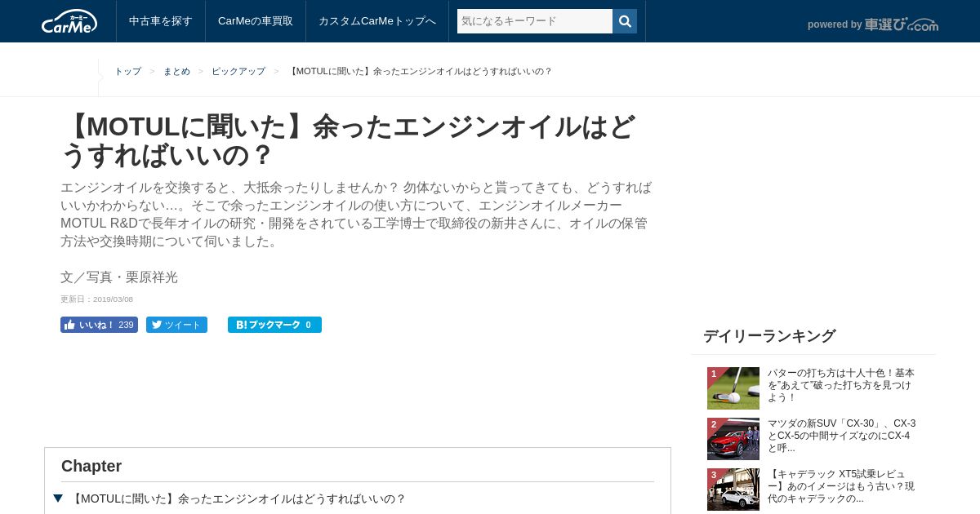Click the デイリーランキング heading
The image size is (980, 514).
[x=769, y=336]
